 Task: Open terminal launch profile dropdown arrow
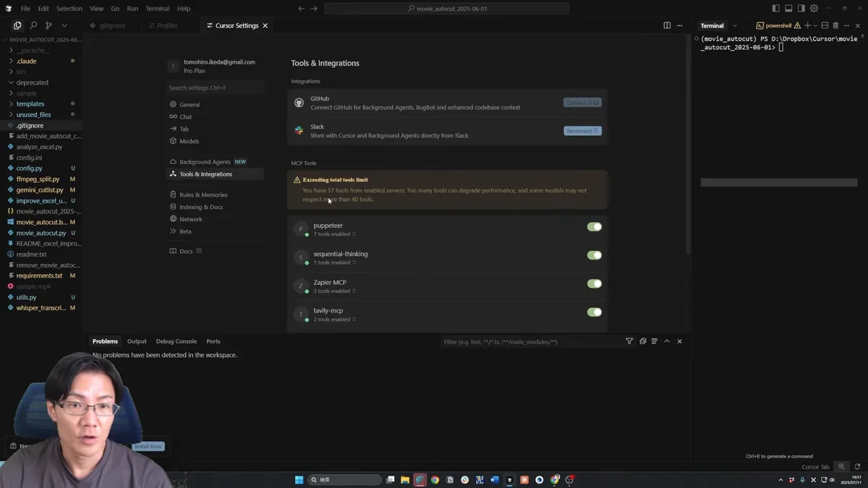click(816, 25)
